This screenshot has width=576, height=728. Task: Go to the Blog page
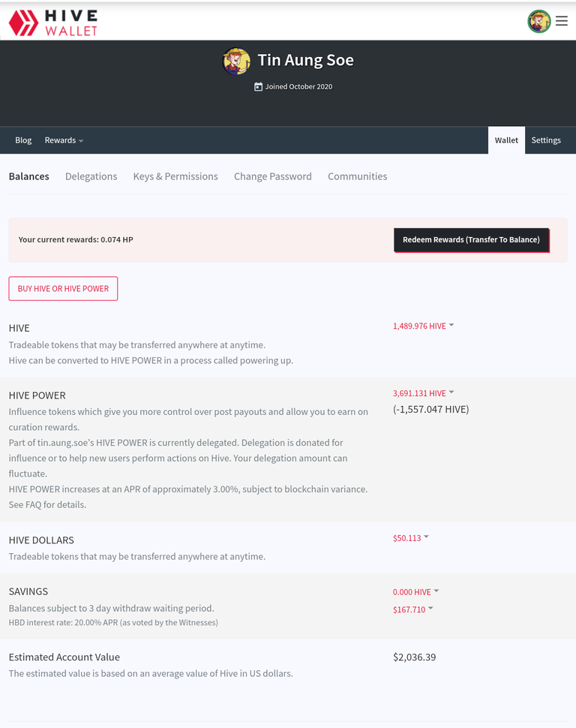click(x=23, y=140)
